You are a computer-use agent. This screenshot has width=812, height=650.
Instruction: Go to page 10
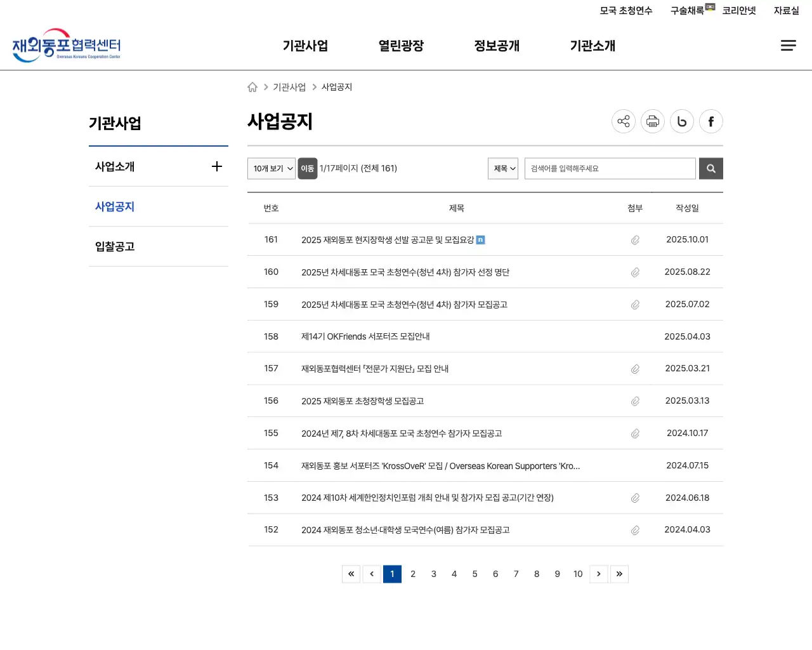pos(578,574)
